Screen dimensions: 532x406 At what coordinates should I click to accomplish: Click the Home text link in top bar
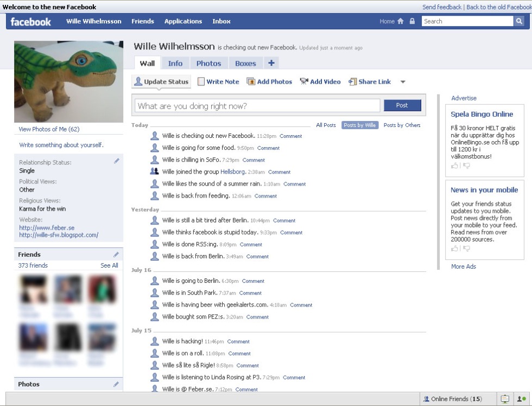coord(387,21)
